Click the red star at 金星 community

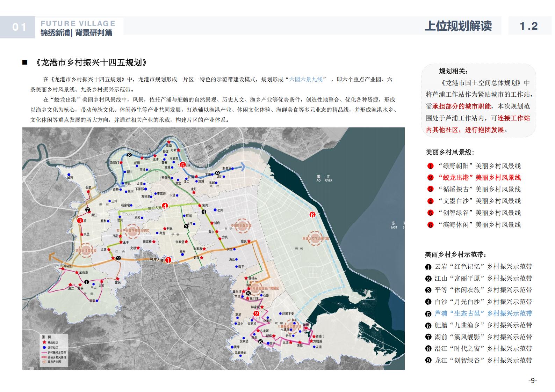[x=88, y=192]
